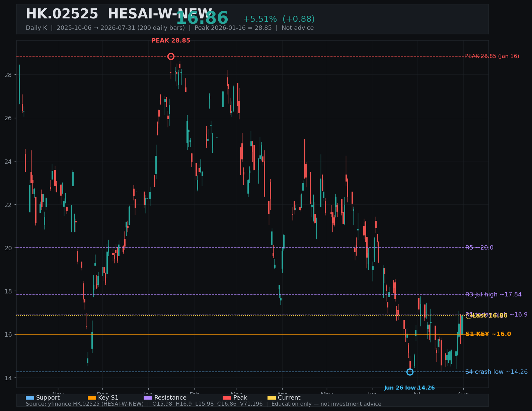The height and width of the screenshot is (411, 532).
Task: Click the Daily K date range subtitle
Action: (x=170, y=28)
